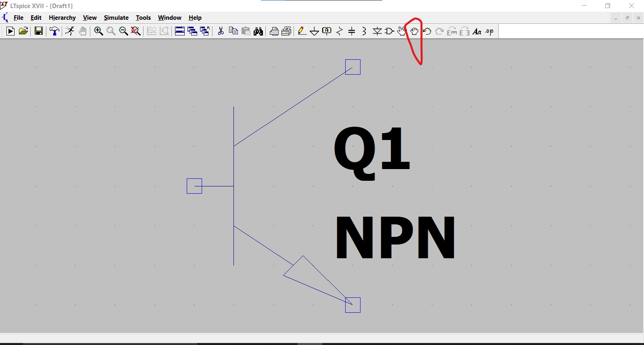Copy with the duplicate pages icon
The image size is (644, 345).
(233, 31)
